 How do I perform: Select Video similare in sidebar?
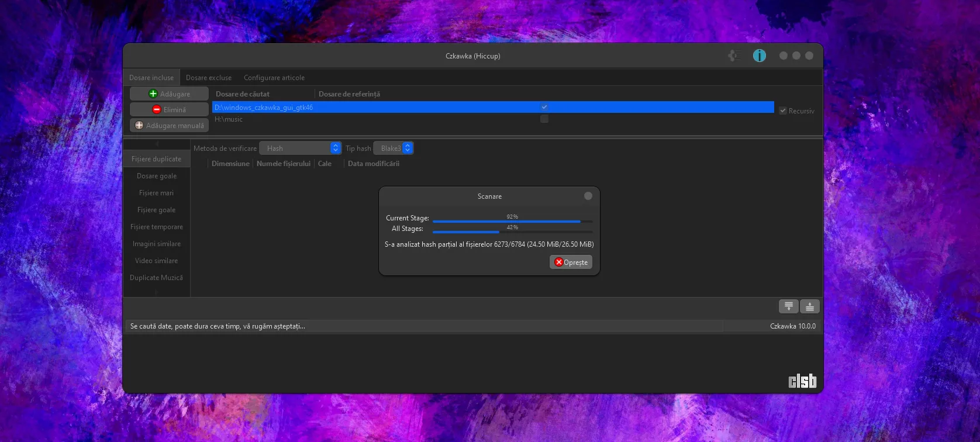(x=157, y=261)
